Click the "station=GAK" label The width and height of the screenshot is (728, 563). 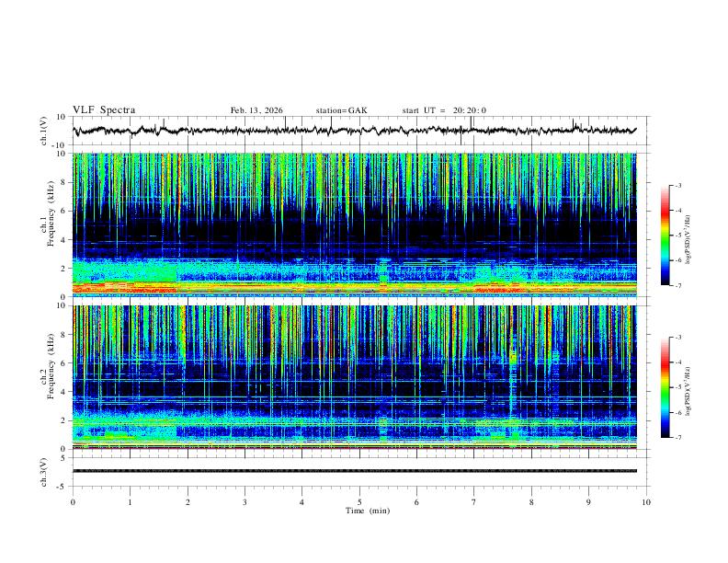pos(341,110)
